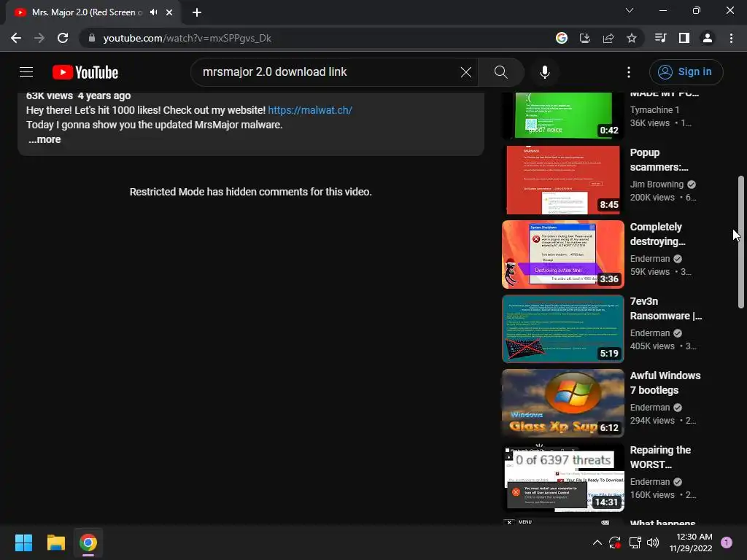The image size is (747, 560).
Task: Open Popup scammers video thumbnail
Action: (562, 180)
